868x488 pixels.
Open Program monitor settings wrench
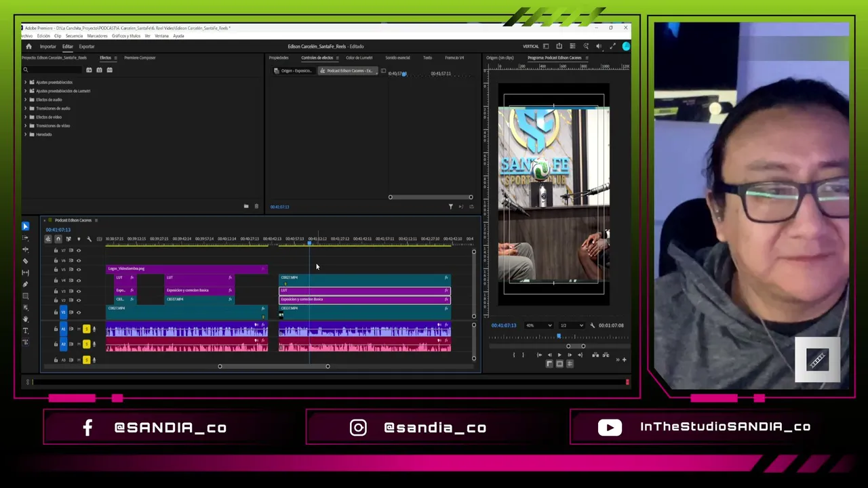[592, 325]
